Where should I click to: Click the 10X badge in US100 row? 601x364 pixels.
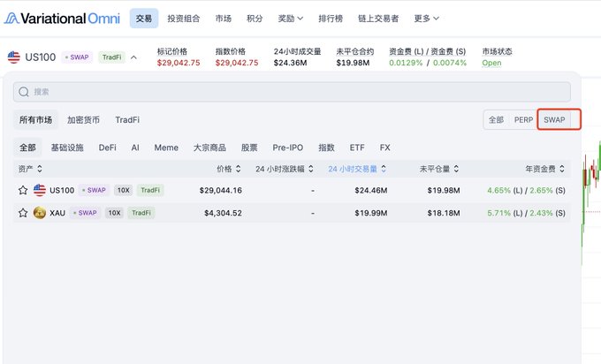pos(123,190)
